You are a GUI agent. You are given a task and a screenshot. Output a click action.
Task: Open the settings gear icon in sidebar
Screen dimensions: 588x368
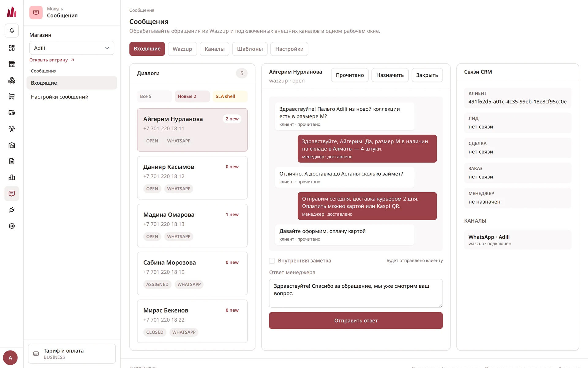coord(12,226)
